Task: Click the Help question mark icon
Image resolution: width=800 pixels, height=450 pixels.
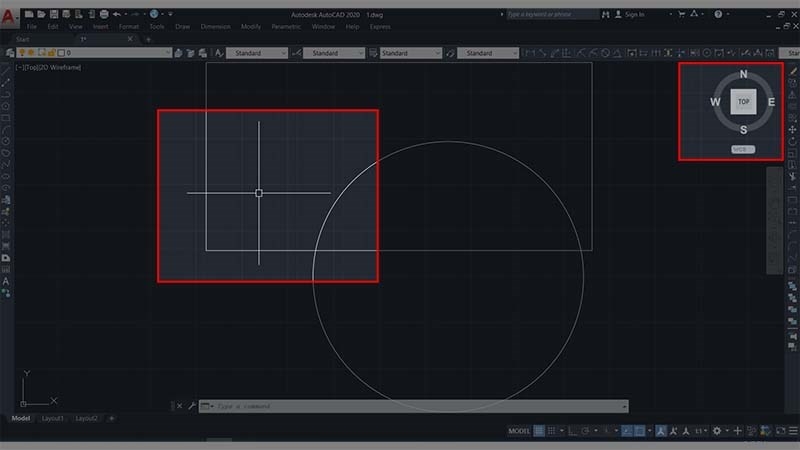Action: coord(718,14)
